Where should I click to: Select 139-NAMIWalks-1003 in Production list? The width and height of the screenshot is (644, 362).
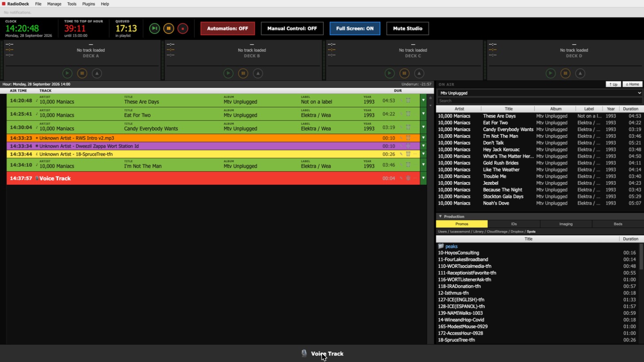point(537,313)
